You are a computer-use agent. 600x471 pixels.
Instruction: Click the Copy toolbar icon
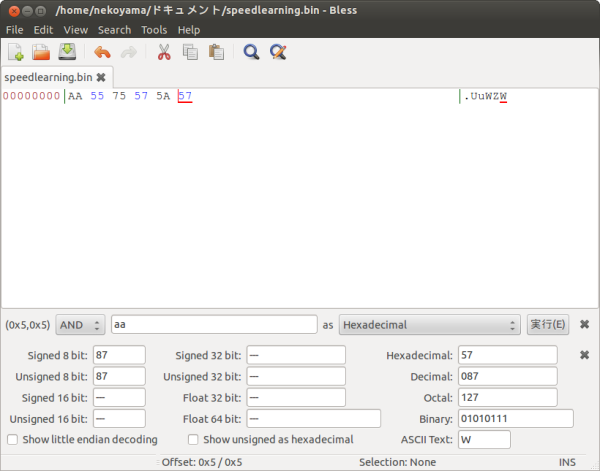coord(190,52)
